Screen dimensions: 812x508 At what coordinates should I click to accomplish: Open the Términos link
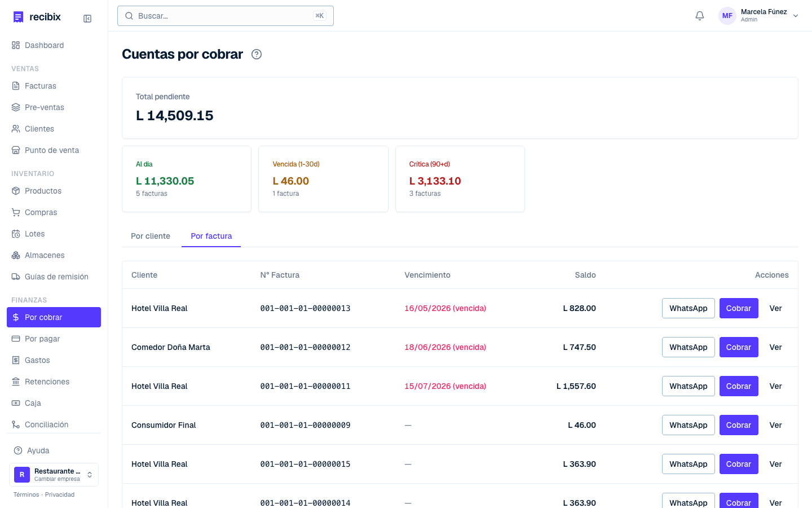[27, 494]
